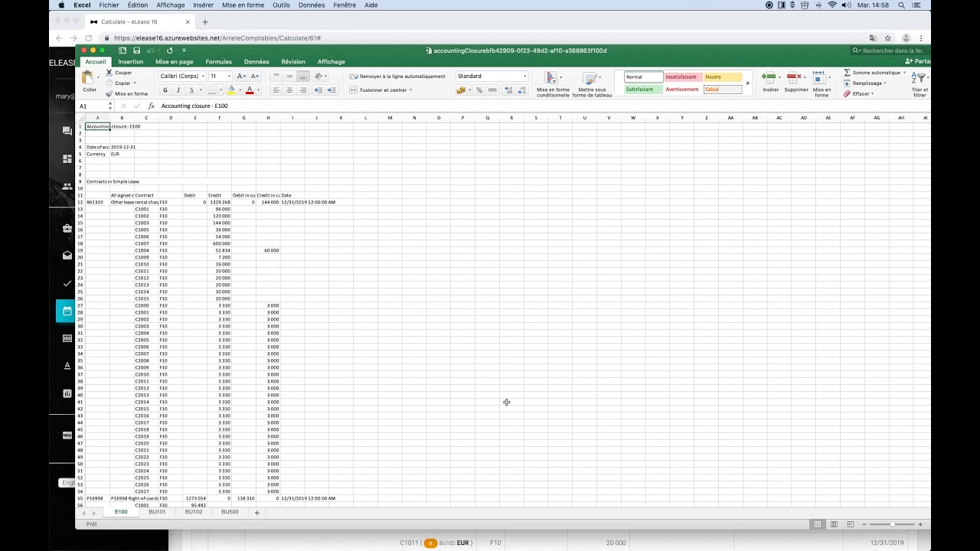Click the Mise en forme paintbrush
The width and height of the screenshot is (980, 551).
click(109, 93)
